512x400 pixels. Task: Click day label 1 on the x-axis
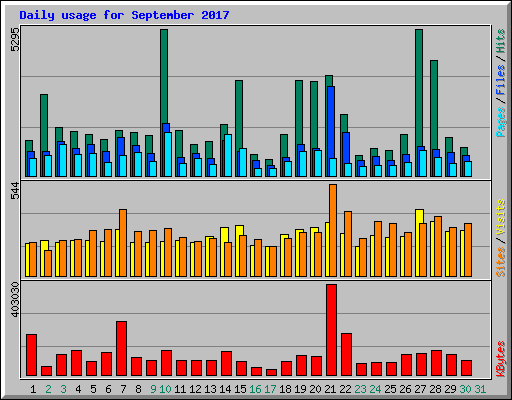click(x=33, y=389)
